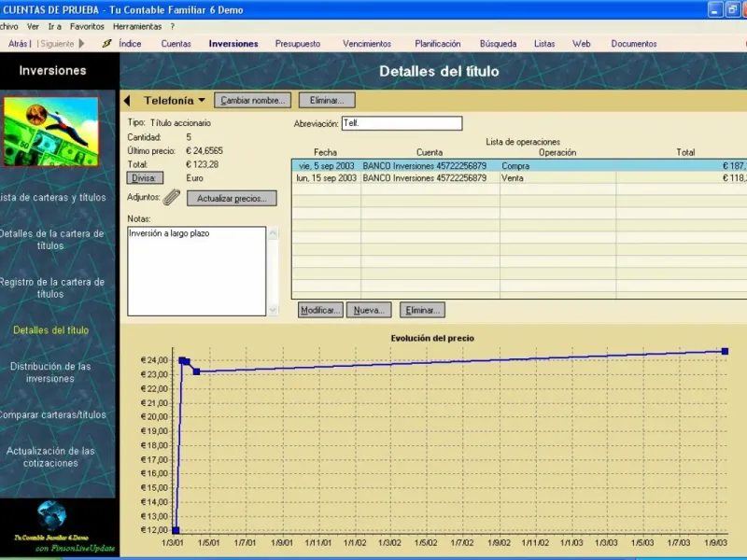Click the money jumper sidebar picture
The image size is (747, 560).
tap(51, 132)
